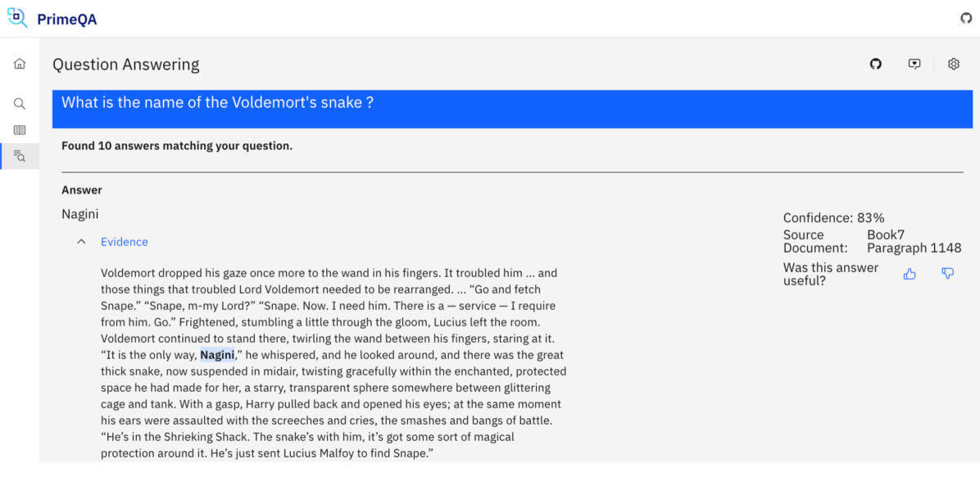Click the PrimeQA title text
This screenshot has height=487, width=980.
66,19
